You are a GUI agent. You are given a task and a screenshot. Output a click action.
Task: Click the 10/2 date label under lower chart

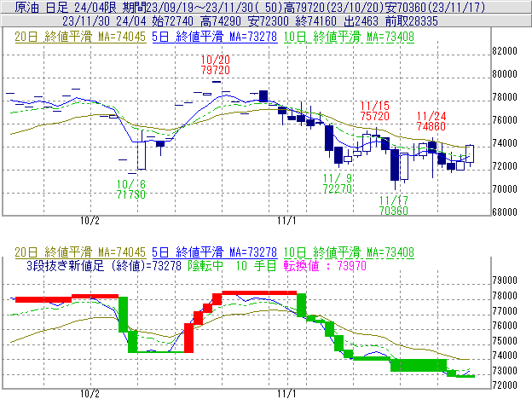pyautogui.click(x=90, y=394)
